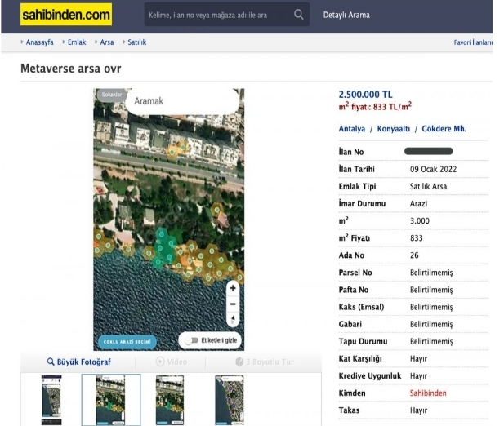Click the Aramak search box on map
The width and height of the screenshot is (504, 426).
[x=180, y=101]
